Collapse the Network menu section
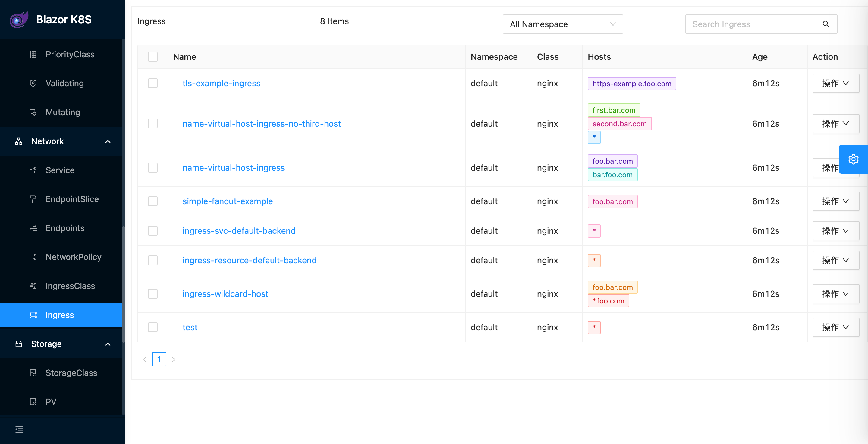This screenshot has height=444, width=868. tap(108, 141)
